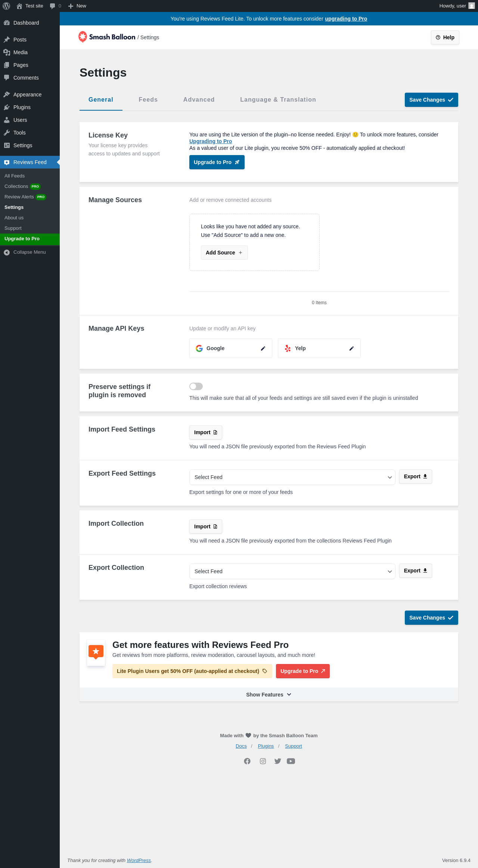Open the Twitter icon in footer

(277, 761)
